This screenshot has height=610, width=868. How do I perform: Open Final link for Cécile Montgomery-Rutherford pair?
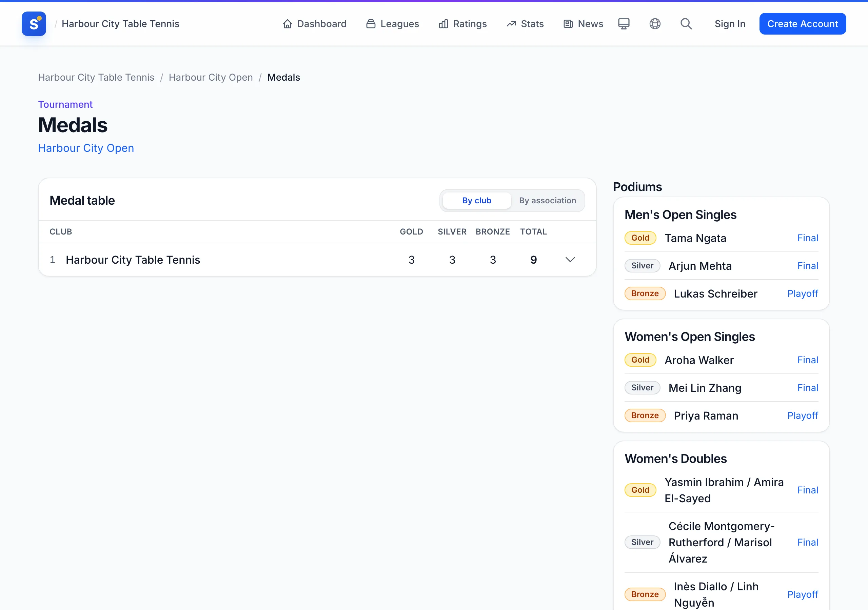[808, 542]
